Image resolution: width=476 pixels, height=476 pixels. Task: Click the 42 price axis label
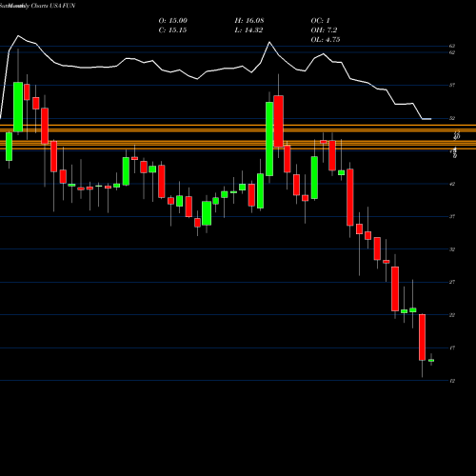tap(452, 184)
